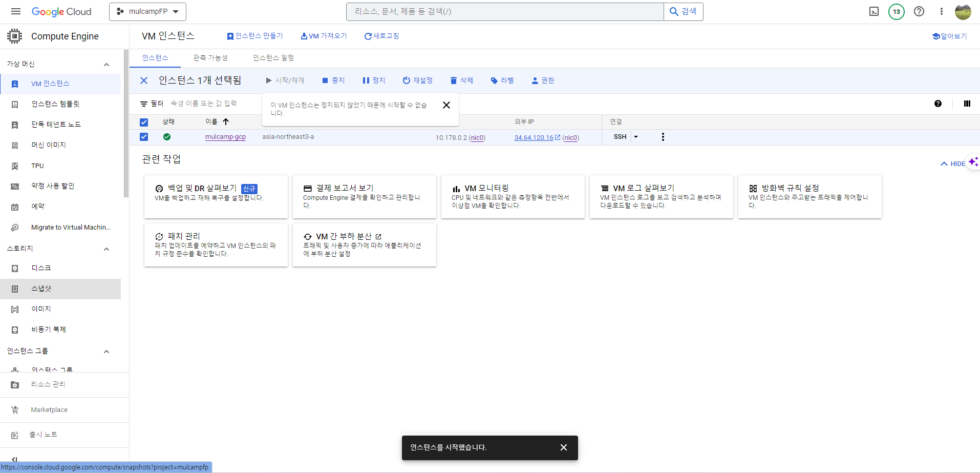
Task: Open the hamburger navigation menu
Action: click(x=16, y=11)
